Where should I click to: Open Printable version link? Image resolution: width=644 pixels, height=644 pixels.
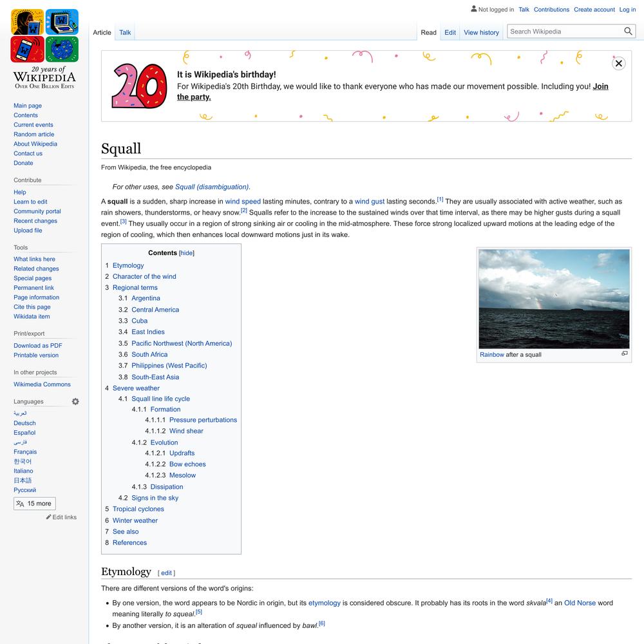pos(35,355)
